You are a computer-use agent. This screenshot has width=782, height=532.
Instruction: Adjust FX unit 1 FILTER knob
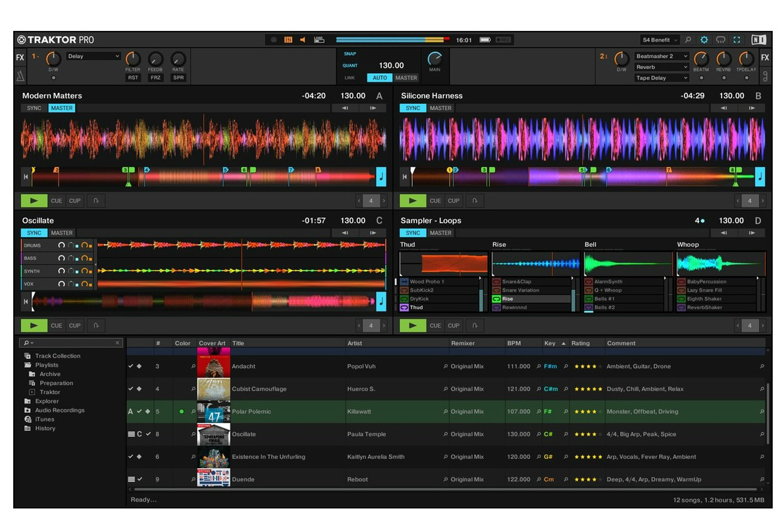(133, 59)
